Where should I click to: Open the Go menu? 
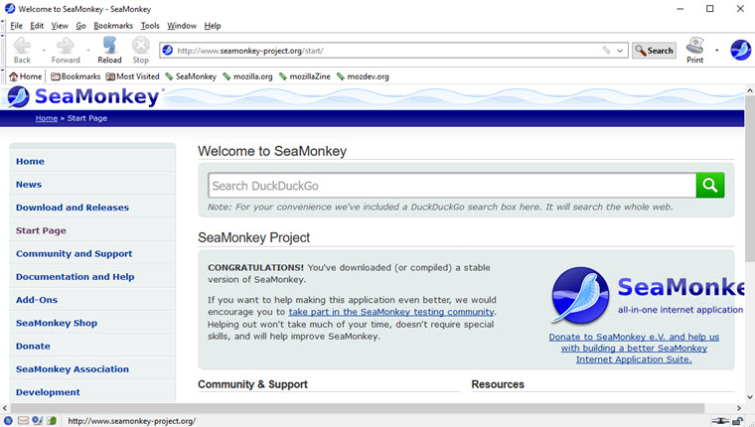(x=81, y=26)
